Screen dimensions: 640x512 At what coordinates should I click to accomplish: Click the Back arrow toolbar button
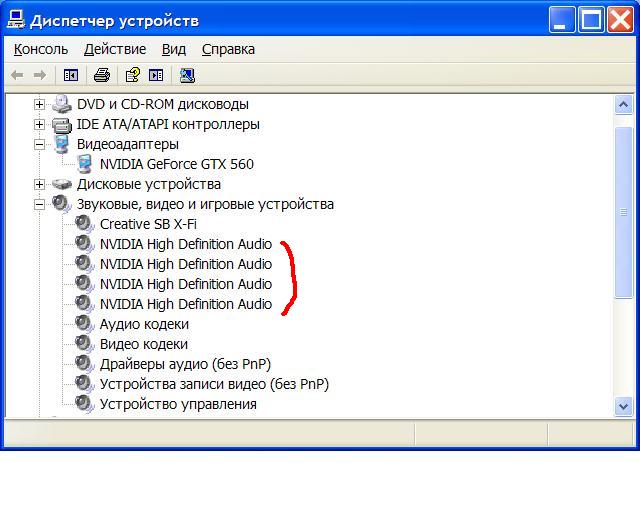17,76
